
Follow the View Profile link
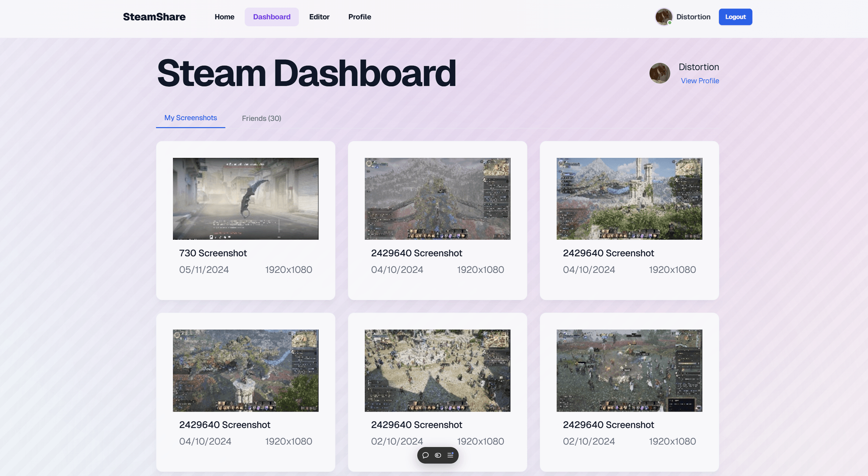click(x=700, y=81)
